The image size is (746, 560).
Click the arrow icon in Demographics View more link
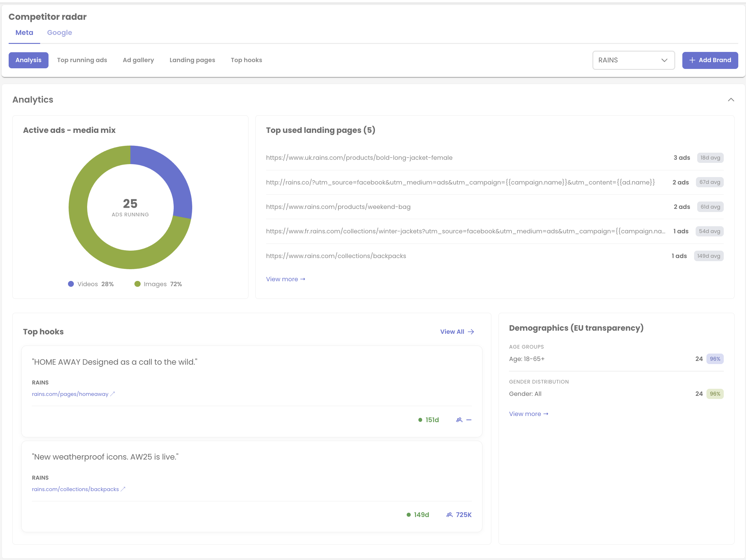(546, 414)
